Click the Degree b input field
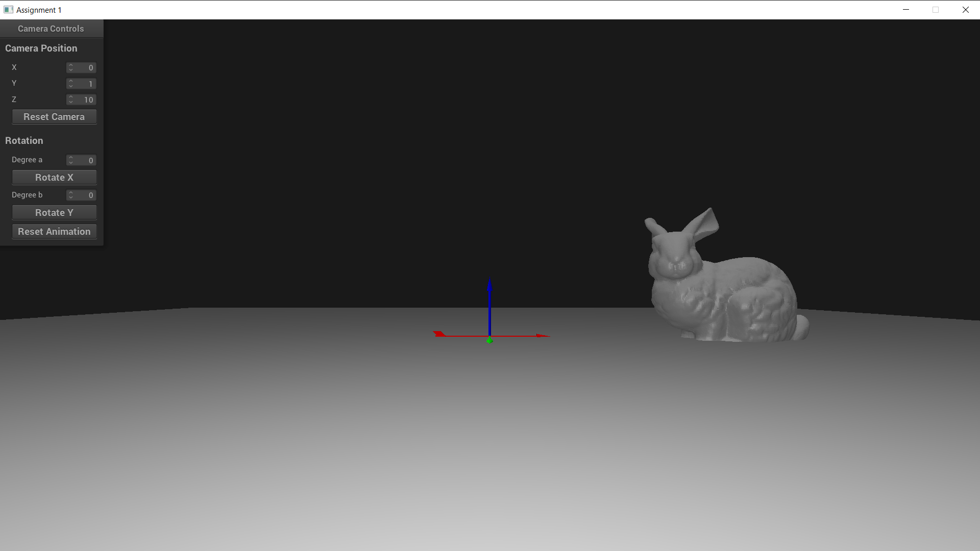This screenshot has width=980, height=551. pos(86,195)
